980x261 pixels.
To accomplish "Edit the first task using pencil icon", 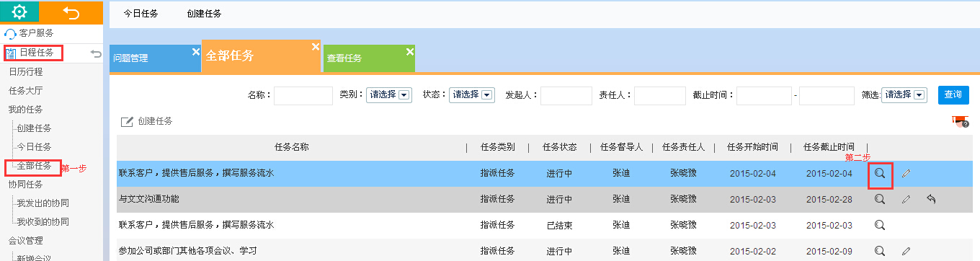I will 906,173.
